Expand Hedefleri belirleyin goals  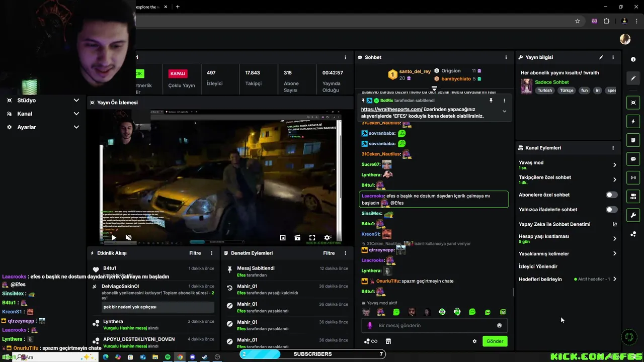click(614, 279)
